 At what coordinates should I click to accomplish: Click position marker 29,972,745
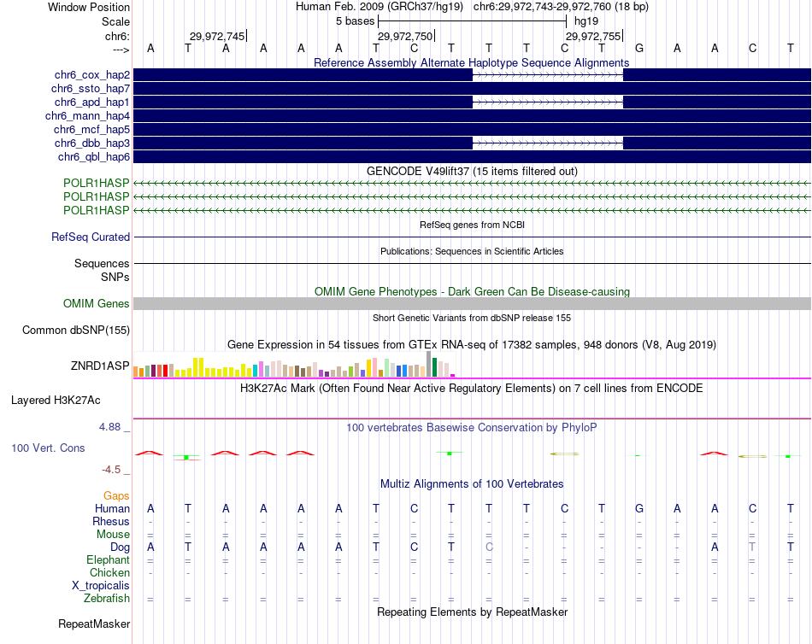point(218,36)
